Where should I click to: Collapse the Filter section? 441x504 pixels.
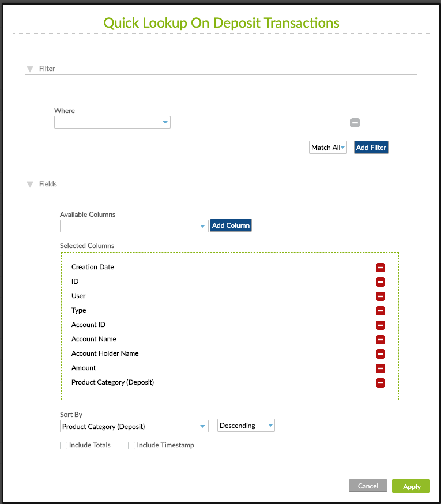click(29, 68)
